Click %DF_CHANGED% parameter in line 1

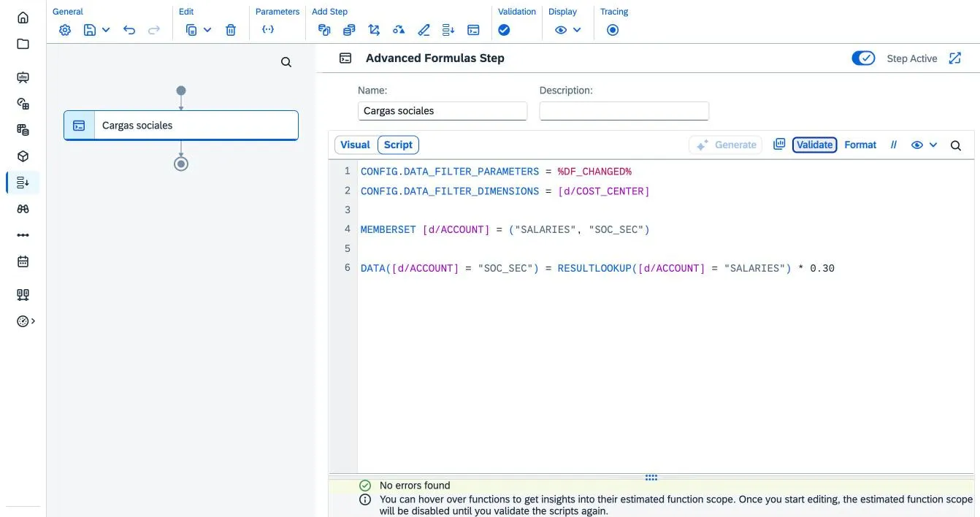pos(594,172)
